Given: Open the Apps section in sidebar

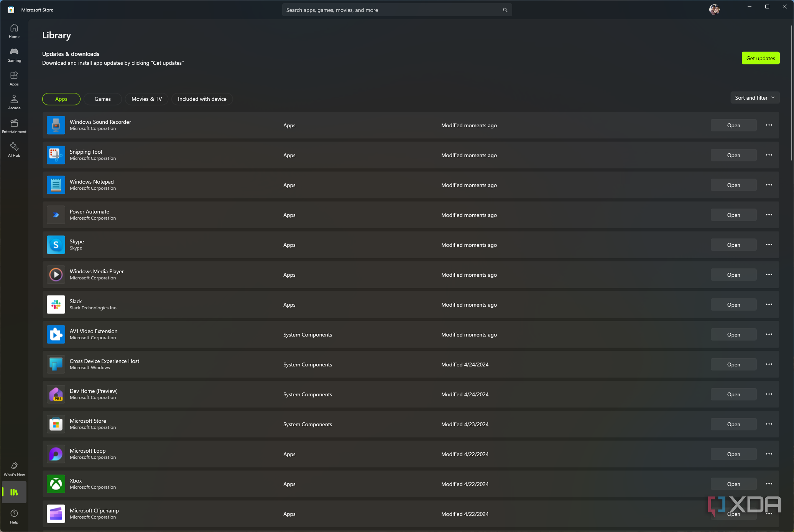Looking at the screenshot, I should coord(14,79).
